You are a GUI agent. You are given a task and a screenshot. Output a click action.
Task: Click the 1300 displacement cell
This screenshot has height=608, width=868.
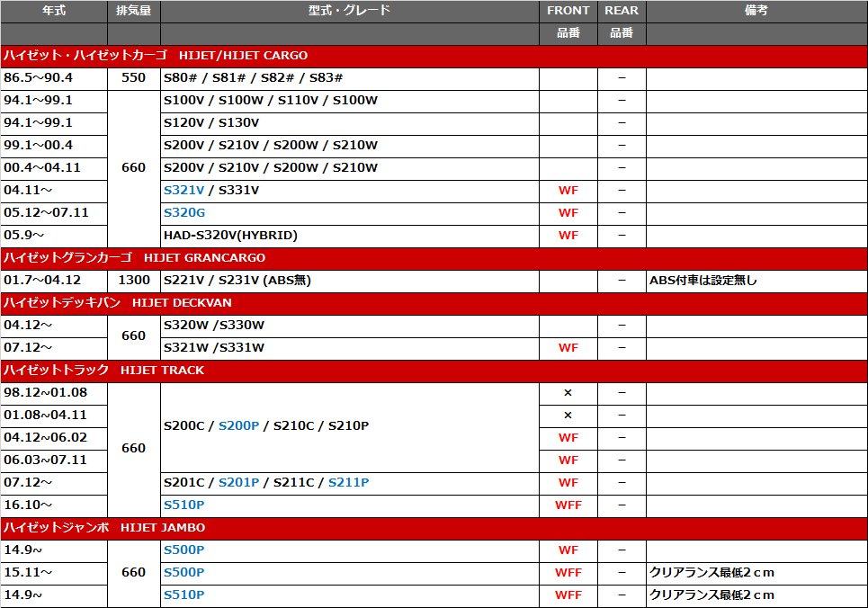coord(134,281)
